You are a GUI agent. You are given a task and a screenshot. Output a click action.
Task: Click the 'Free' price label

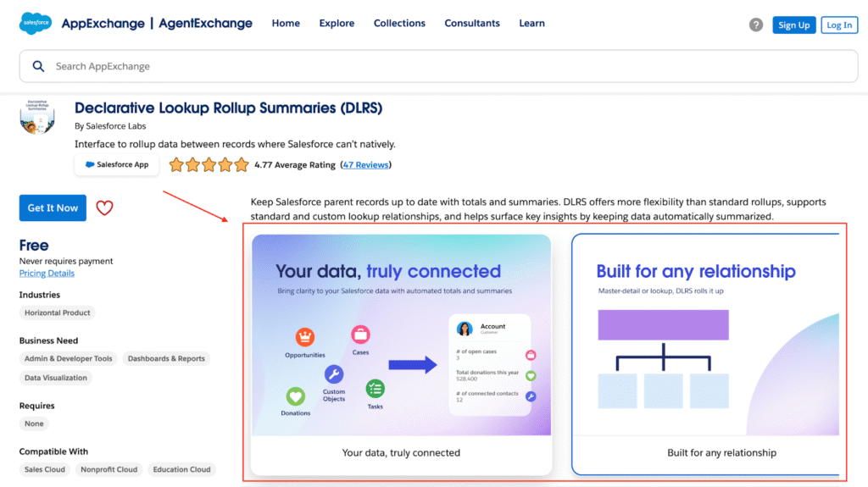(34, 245)
